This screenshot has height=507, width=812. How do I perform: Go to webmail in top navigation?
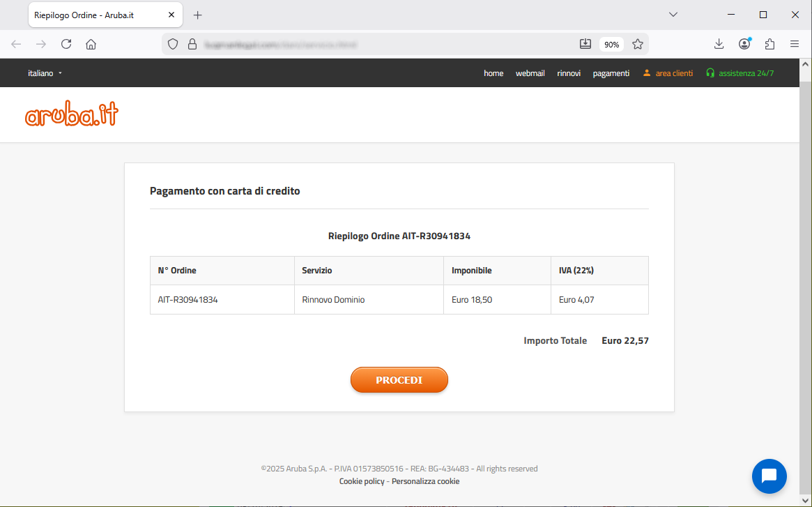(530, 73)
